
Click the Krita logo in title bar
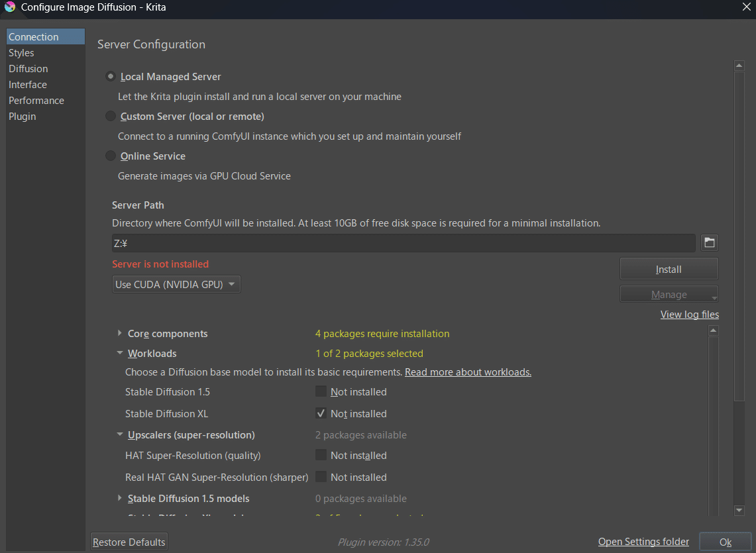[x=10, y=8]
